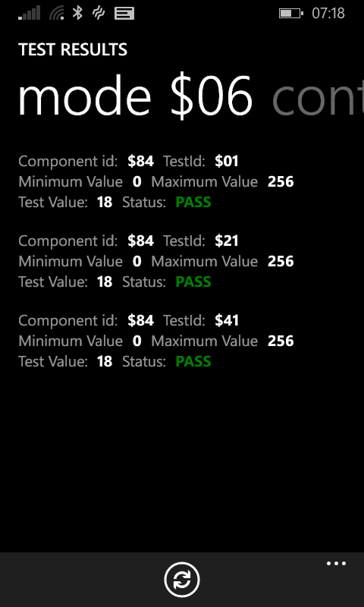The image size is (364, 607).
Task: Tap the battery level icon
Action: point(291,14)
